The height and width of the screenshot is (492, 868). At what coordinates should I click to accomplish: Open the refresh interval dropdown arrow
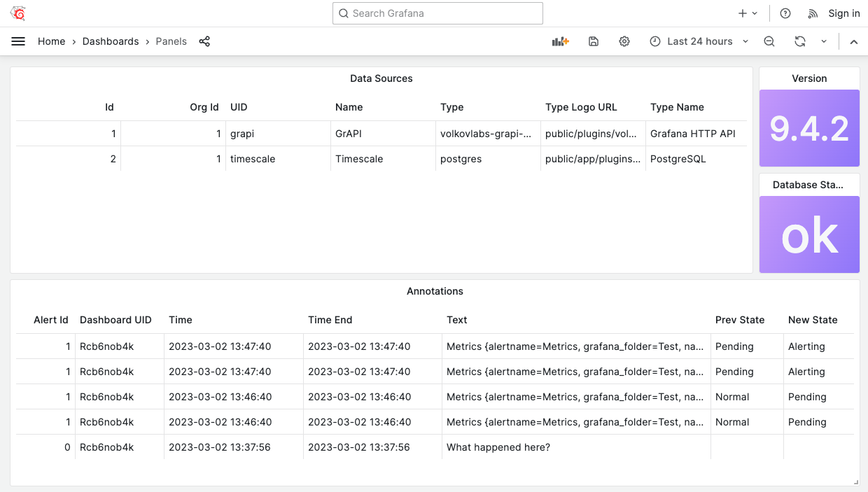tap(824, 41)
